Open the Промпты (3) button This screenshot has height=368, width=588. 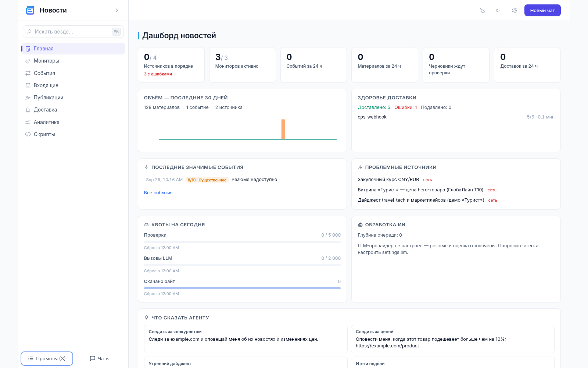47,358
